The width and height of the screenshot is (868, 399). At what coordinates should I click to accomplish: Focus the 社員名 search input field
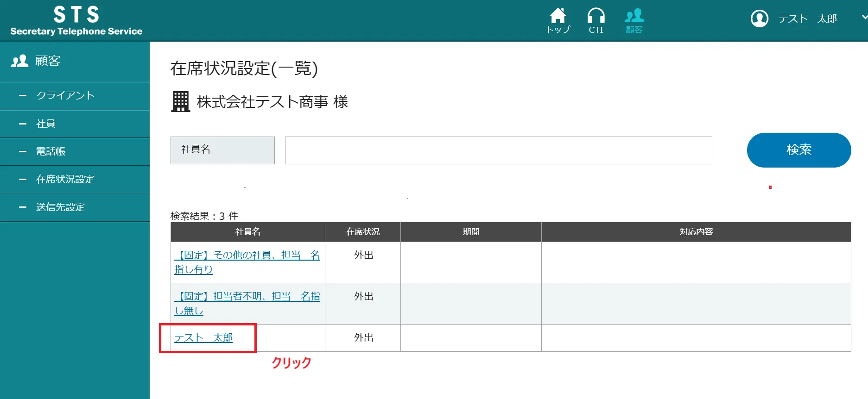(x=498, y=150)
